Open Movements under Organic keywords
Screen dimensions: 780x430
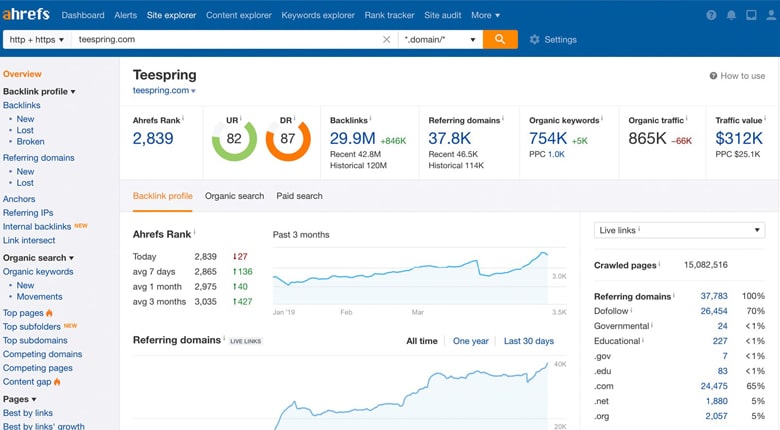[x=39, y=297]
